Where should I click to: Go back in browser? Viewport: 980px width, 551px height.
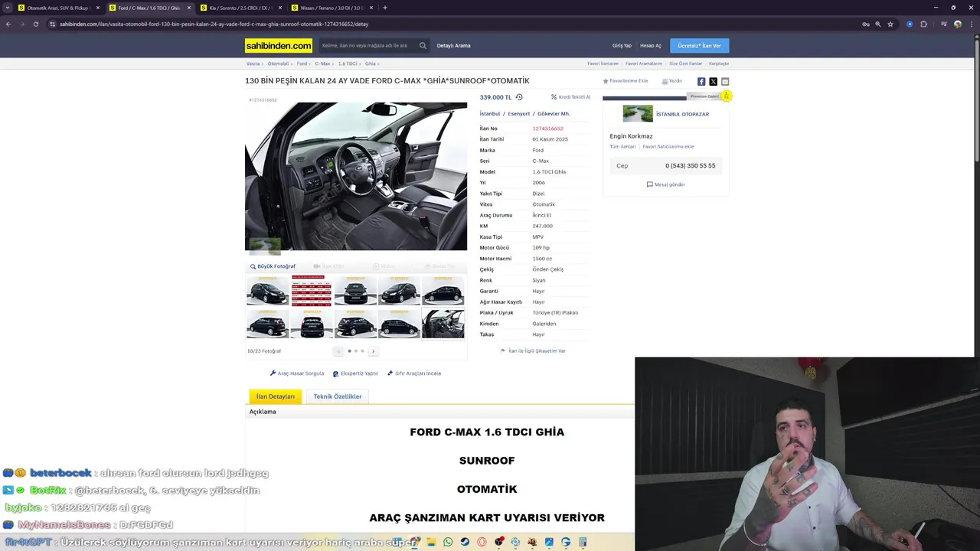(8, 24)
